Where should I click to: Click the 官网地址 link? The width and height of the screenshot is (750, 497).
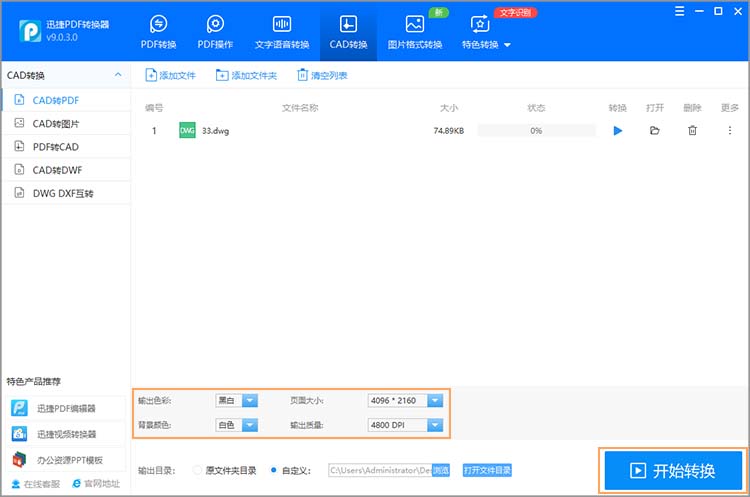(96, 484)
